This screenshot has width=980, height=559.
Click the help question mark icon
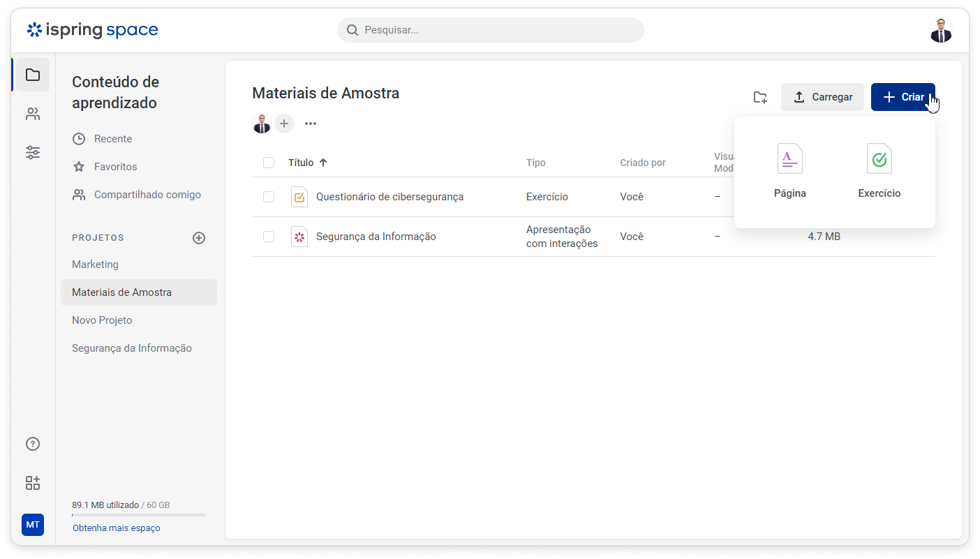[33, 444]
